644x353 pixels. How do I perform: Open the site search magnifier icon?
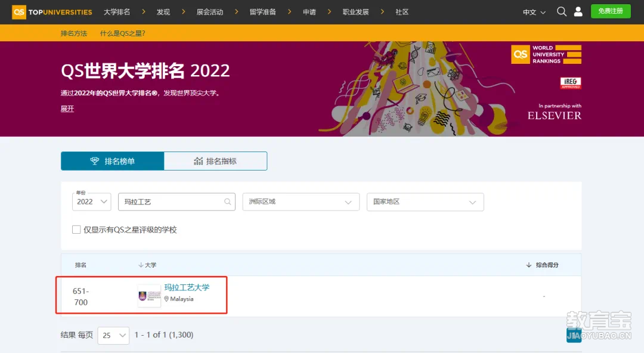click(x=562, y=11)
